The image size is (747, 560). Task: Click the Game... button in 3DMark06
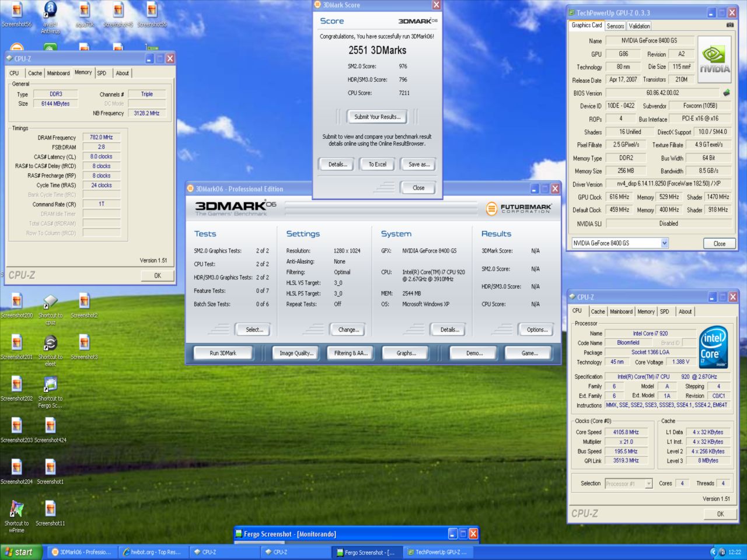pyautogui.click(x=529, y=353)
